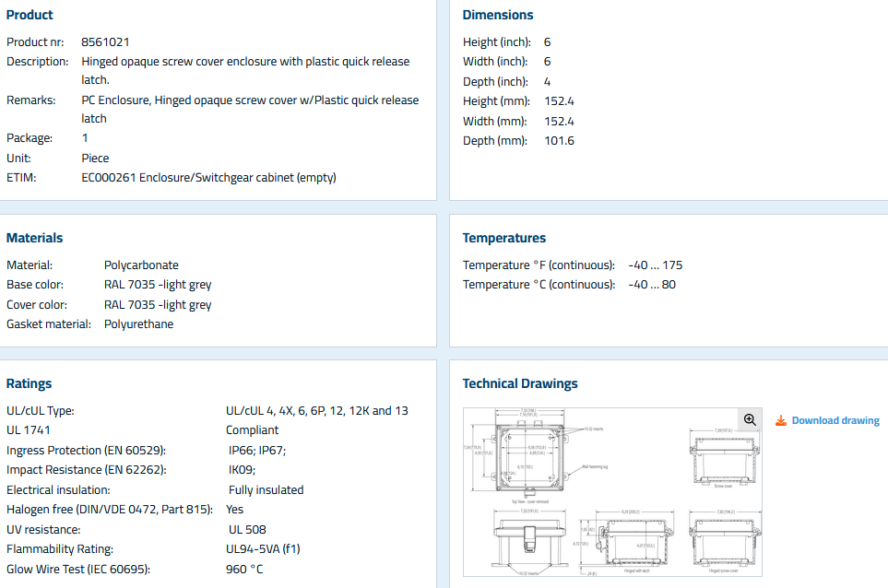Select the IP66; IP67 ingress protection value

point(257,451)
